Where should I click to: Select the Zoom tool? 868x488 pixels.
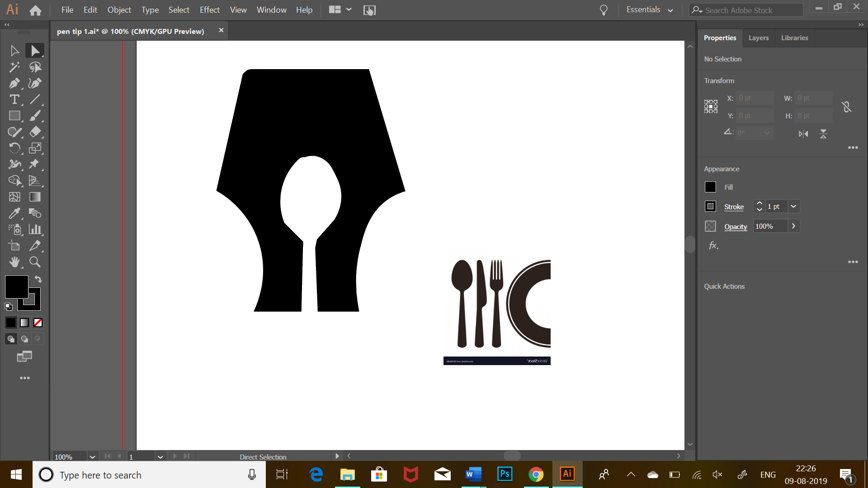click(x=35, y=262)
